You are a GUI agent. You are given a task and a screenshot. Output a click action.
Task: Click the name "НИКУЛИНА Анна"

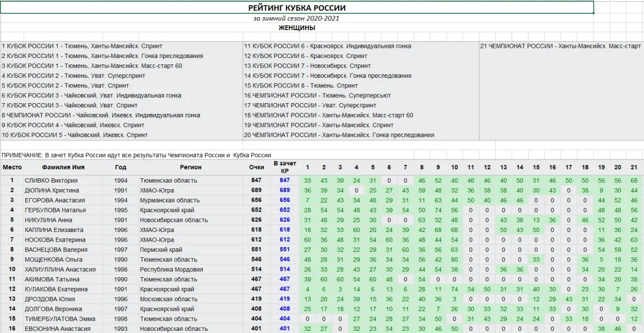[48, 220]
